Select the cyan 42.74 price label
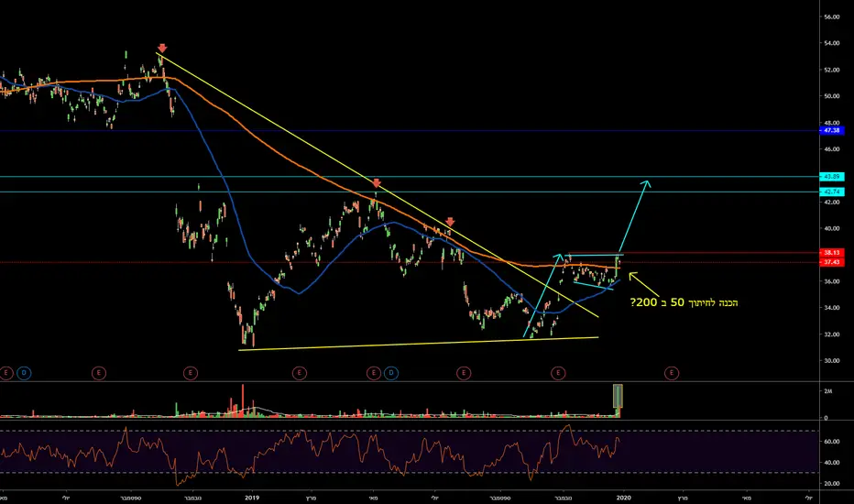854x504 pixels. [832, 192]
